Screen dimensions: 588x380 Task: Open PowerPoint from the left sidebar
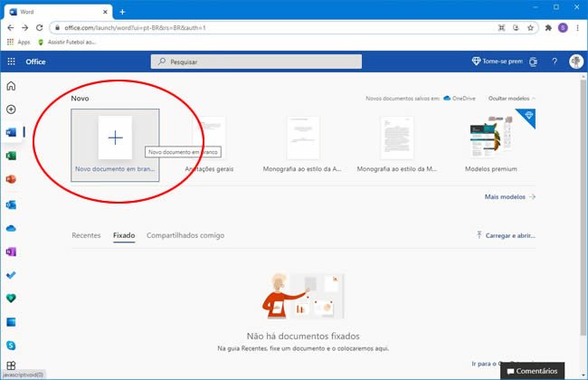click(x=11, y=180)
